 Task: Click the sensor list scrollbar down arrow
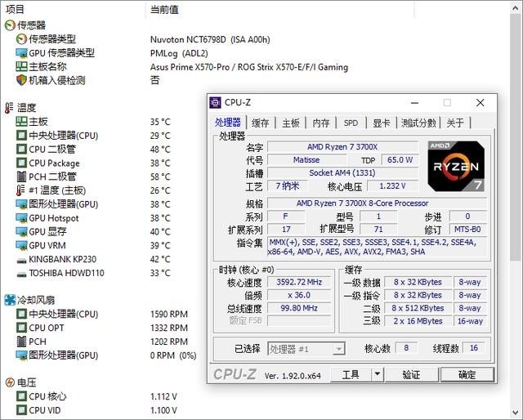516,413
